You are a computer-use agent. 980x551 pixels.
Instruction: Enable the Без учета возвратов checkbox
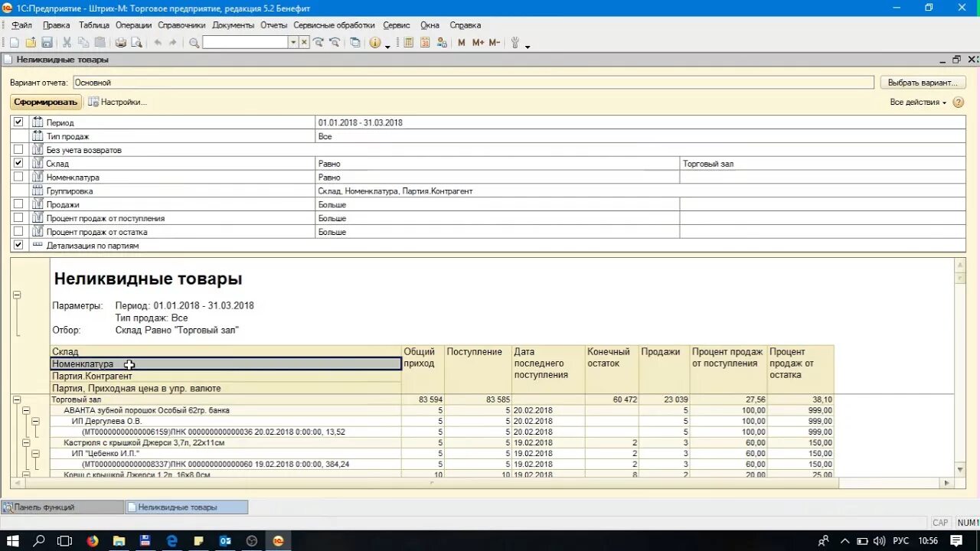coord(18,150)
